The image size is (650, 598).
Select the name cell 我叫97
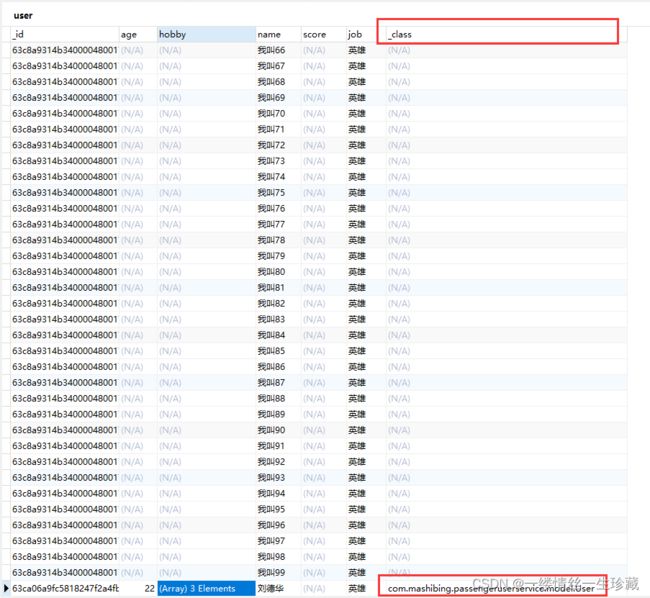click(x=278, y=540)
